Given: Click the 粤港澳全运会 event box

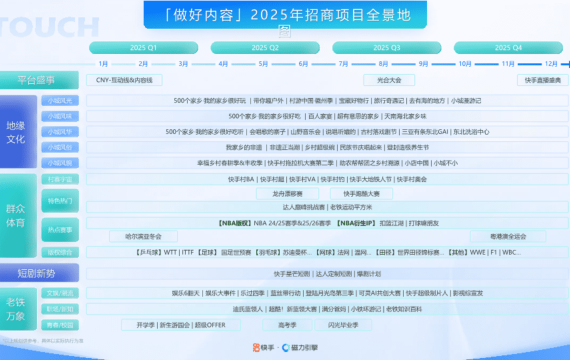Looking at the screenshot, I should (x=508, y=236).
